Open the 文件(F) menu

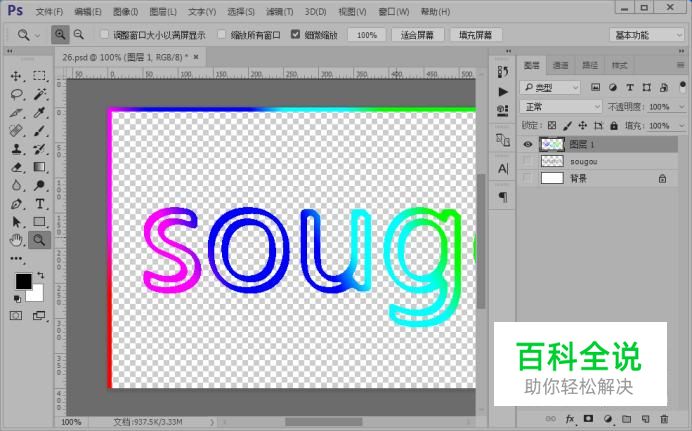(49, 11)
